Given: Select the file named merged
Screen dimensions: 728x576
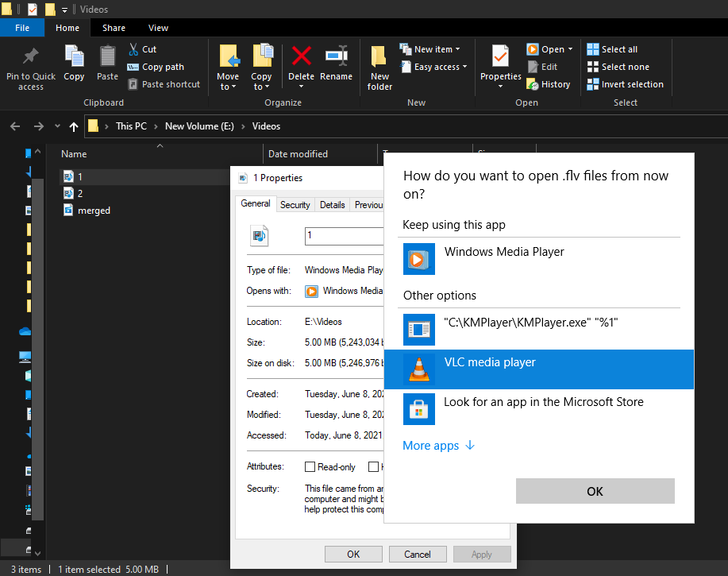Looking at the screenshot, I should pos(93,210).
